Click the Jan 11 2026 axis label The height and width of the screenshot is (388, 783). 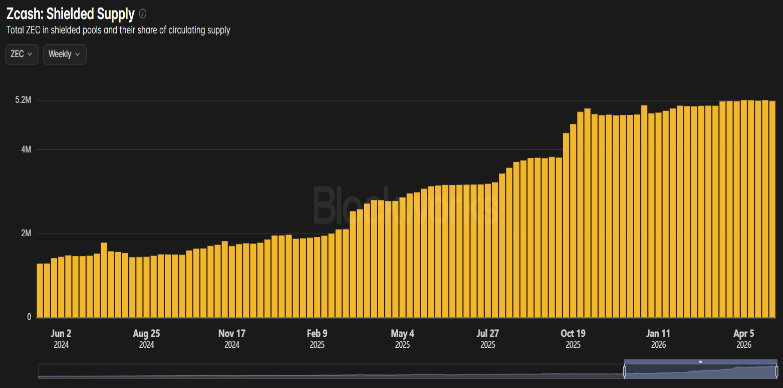point(658,338)
